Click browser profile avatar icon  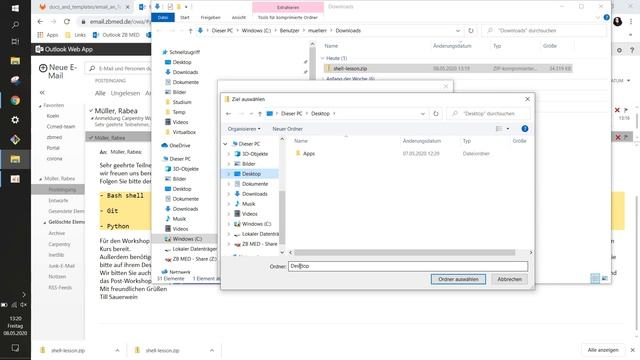(618, 21)
